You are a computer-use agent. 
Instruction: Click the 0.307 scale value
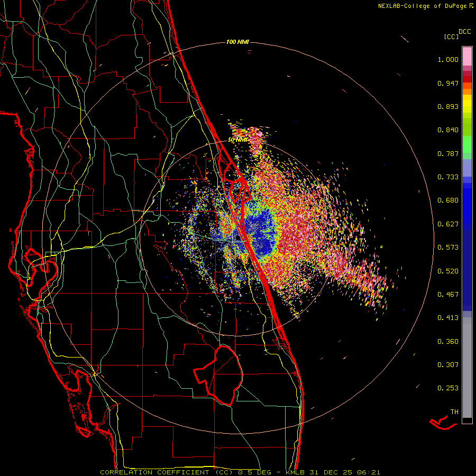click(x=448, y=365)
